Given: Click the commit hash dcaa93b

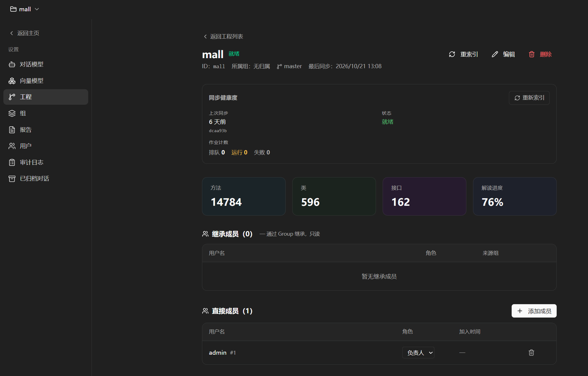Looking at the screenshot, I should [x=218, y=131].
